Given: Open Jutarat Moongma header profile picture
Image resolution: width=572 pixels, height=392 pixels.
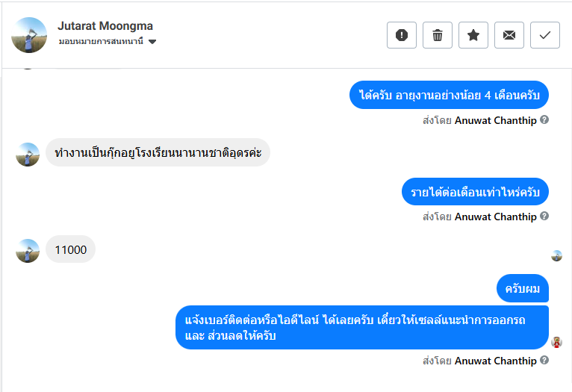Looking at the screenshot, I should click(30, 34).
